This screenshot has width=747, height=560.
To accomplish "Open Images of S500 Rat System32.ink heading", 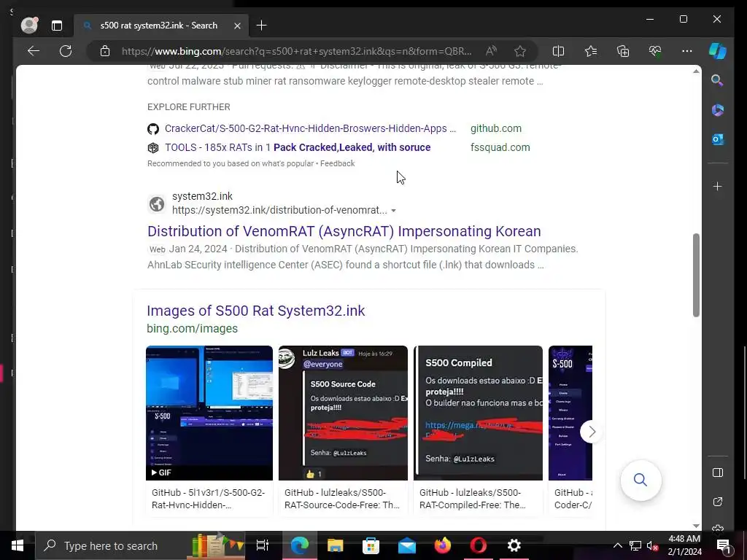I will point(256,311).
